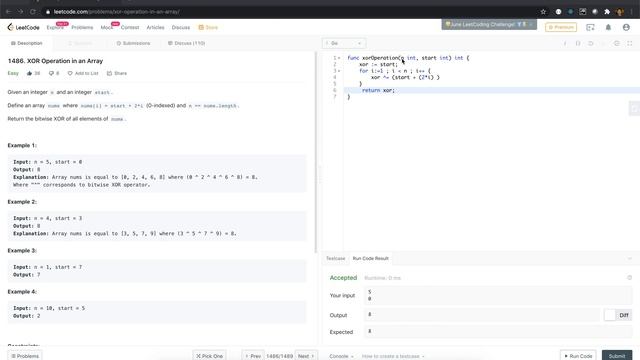Viewport: 640px width, 360px height.
Task: Visit the Store link
Action: click(x=208, y=27)
